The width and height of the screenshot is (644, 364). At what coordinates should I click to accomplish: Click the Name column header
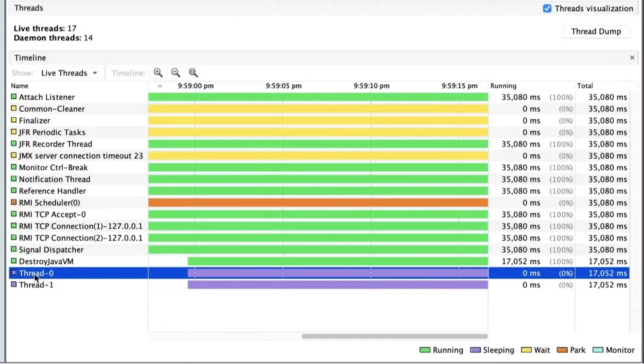pos(19,86)
